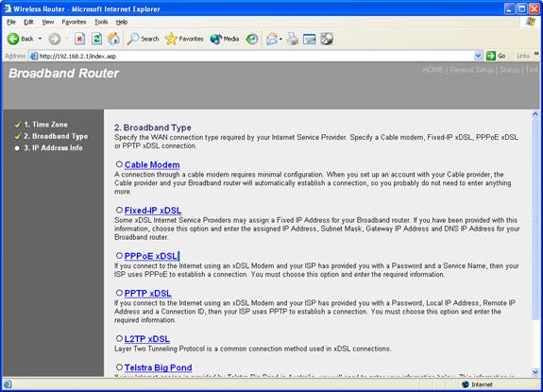Open the PPPoE xDSL link
543x392 pixels.
pyautogui.click(x=151, y=256)
